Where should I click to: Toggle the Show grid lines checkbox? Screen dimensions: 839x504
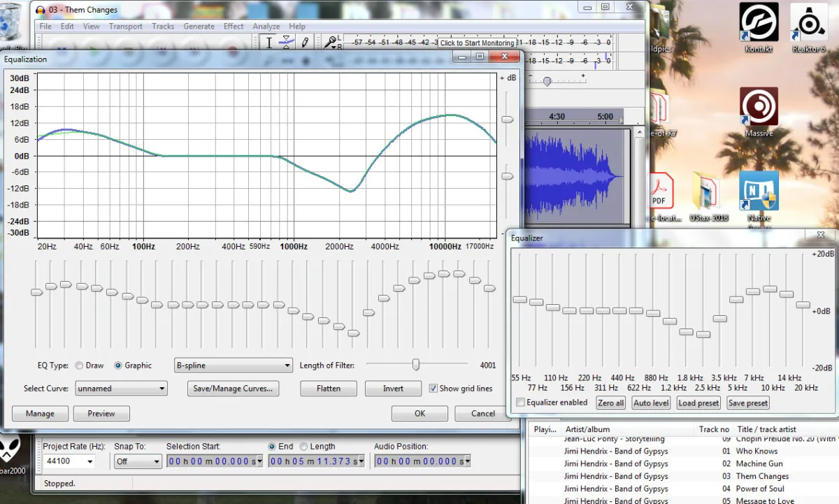click(x=433, y=388)
